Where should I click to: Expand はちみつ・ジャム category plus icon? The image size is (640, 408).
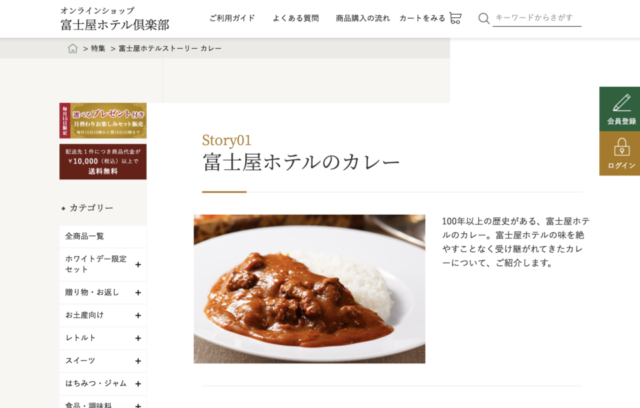click(138, 384)
